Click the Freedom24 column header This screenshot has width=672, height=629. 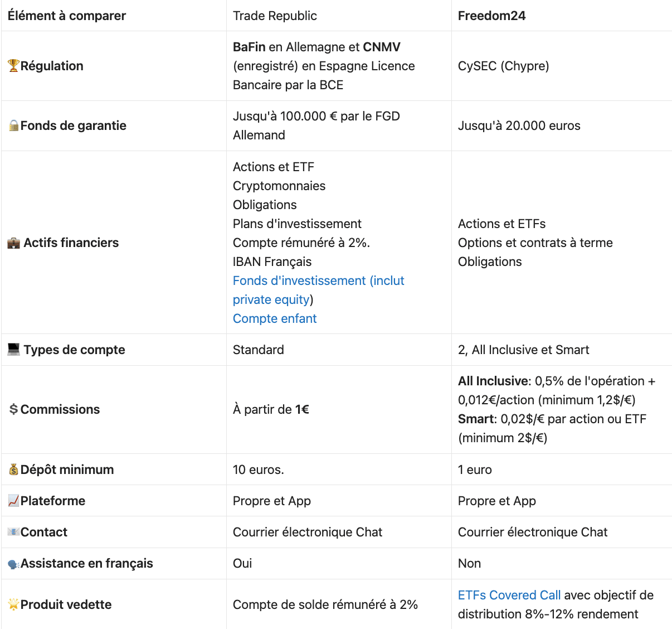(x=491, y=16)
